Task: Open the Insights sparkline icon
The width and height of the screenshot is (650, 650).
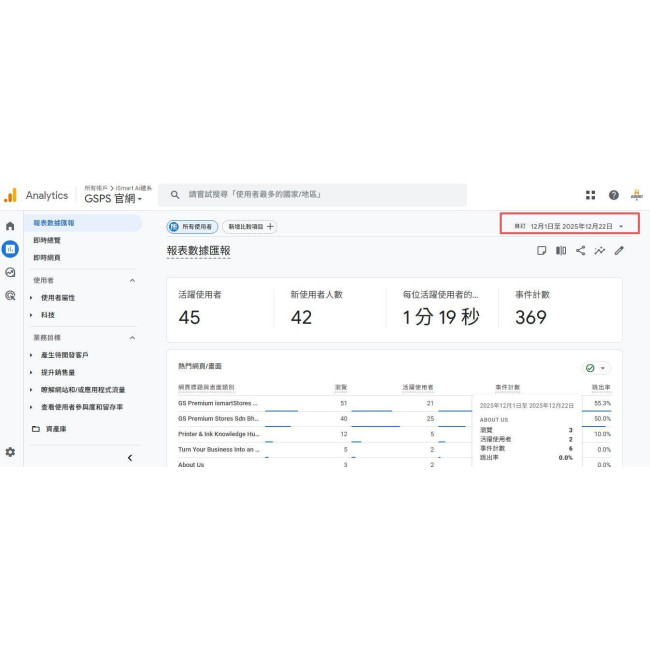Action: pyautogui.click(x=599, y=251)
